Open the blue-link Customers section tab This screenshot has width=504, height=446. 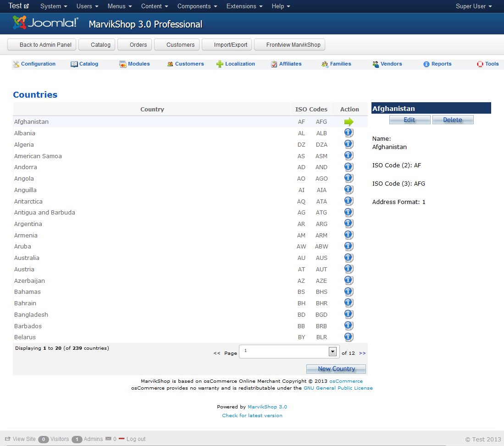tap(185, 64)
